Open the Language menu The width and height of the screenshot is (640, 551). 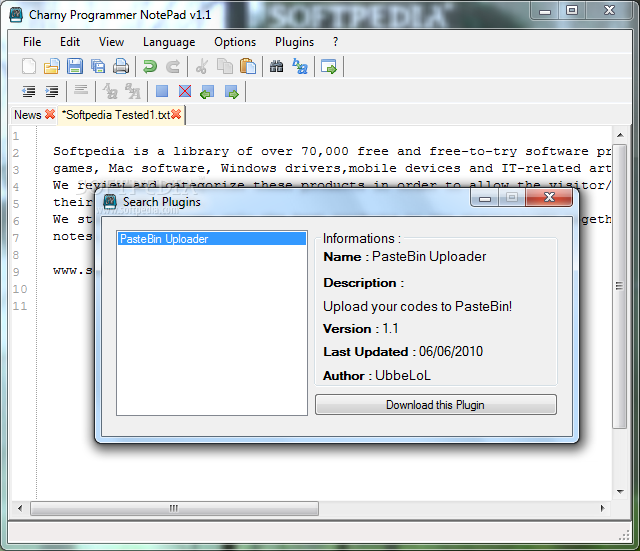click(x=169, y=42)
